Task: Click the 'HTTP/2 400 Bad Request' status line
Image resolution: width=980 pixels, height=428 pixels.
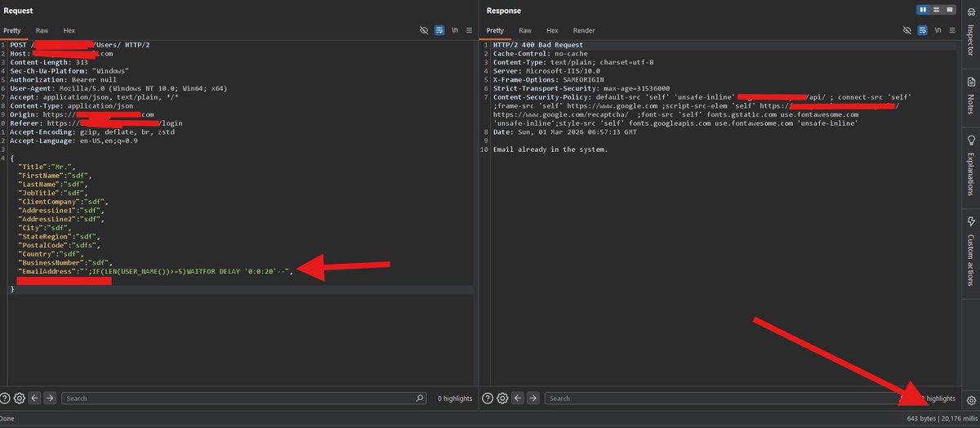Action: [x=537, y=44]
